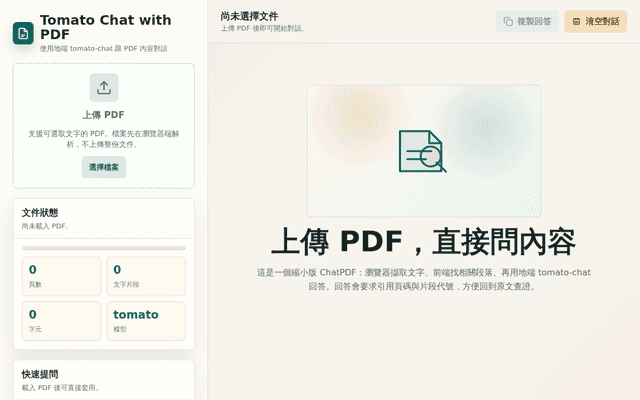Click the 'Tomato Chat with PDF' title
Screen dimensions: 640x400
pyautogui.click(x=106, y=27)
